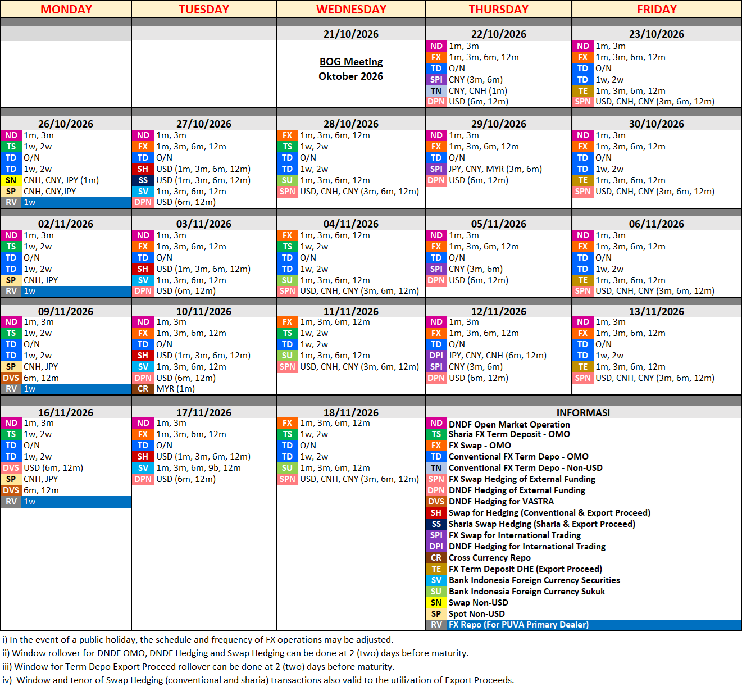Click the SS swatch beside Sharia Swap Hedging legend entry
This screenshot has width=742, height=700.
click(436, 524)
